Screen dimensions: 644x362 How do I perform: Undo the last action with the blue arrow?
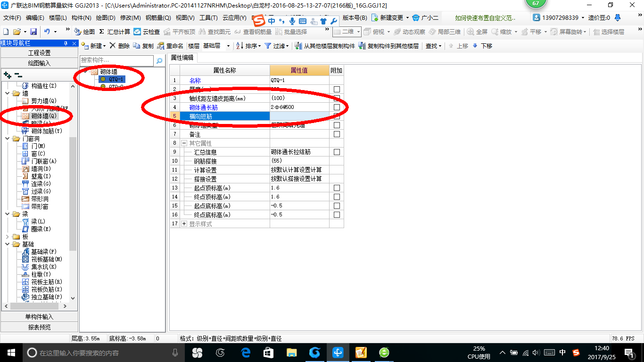pos(47,32)
